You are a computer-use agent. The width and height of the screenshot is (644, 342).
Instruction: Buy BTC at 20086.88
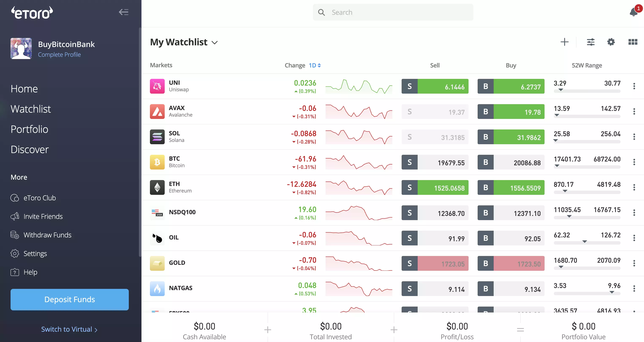[x=511, y=162]
